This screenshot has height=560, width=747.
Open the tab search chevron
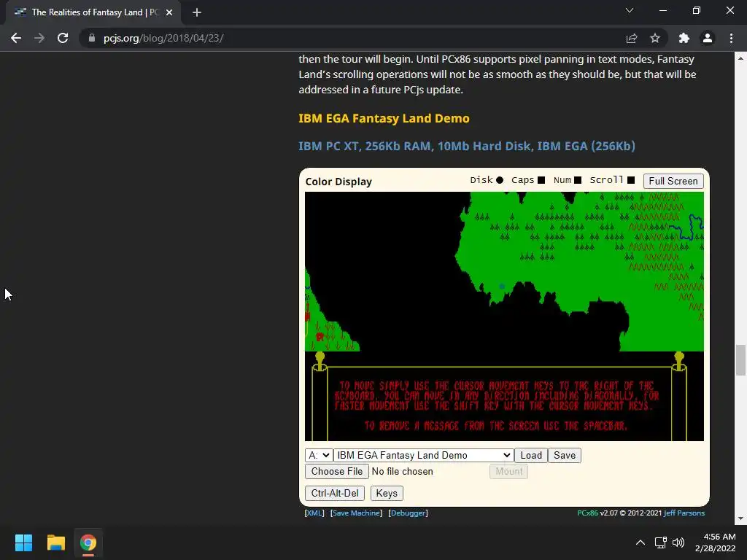(x=630, y=10)
